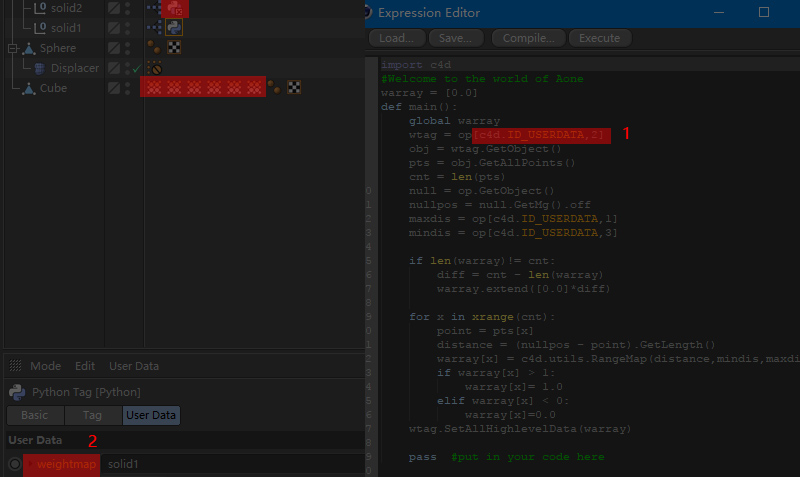
Task: Click 'wtag.SetAllHighlevelData(warray)' line
Action: click(520, 429)
